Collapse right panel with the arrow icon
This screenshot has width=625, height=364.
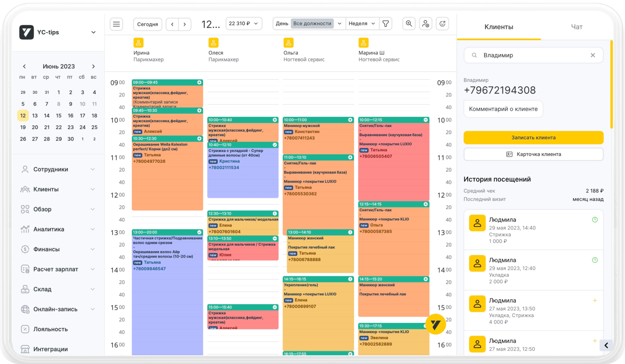pyautogui.click(x=606, y=345)
